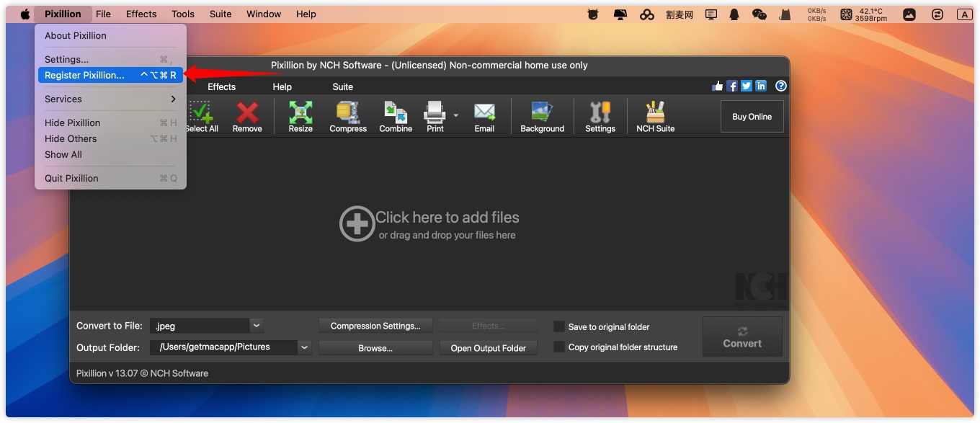Choose Register Pixillion menu item
The width and height of the screenshot is (980, 423).
click(84, 75)
